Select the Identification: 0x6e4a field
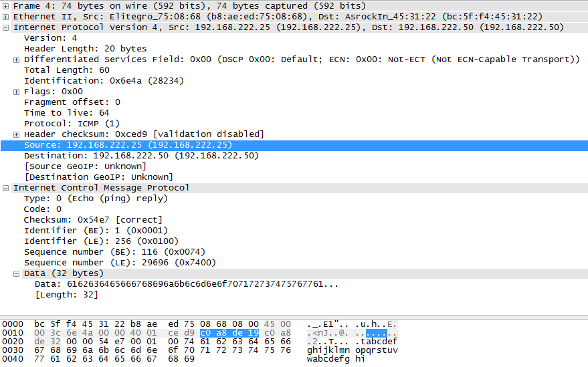 point(104,81)
